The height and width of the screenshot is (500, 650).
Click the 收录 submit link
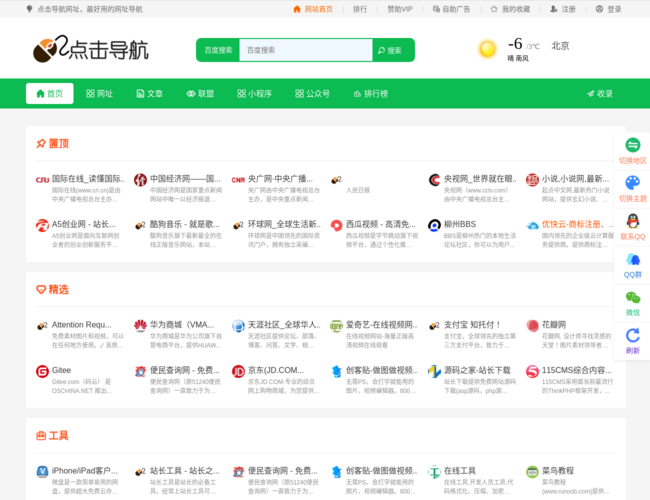click(600, 93)
